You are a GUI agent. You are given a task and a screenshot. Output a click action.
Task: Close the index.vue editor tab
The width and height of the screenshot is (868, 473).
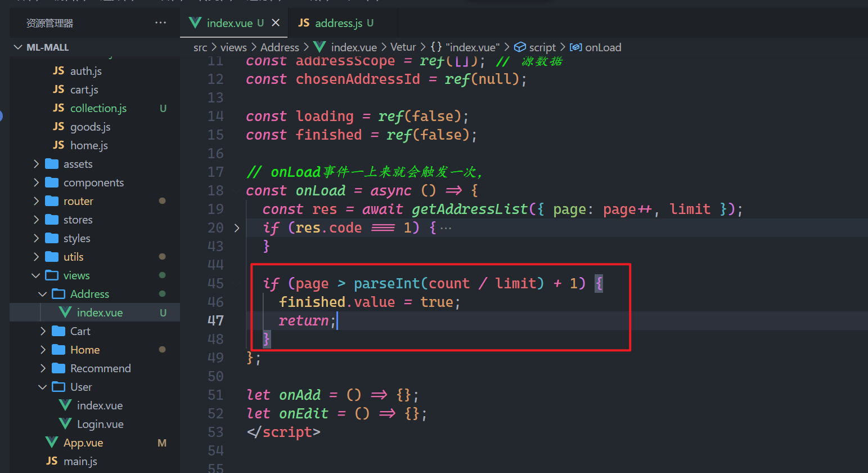tap(276, 23)
